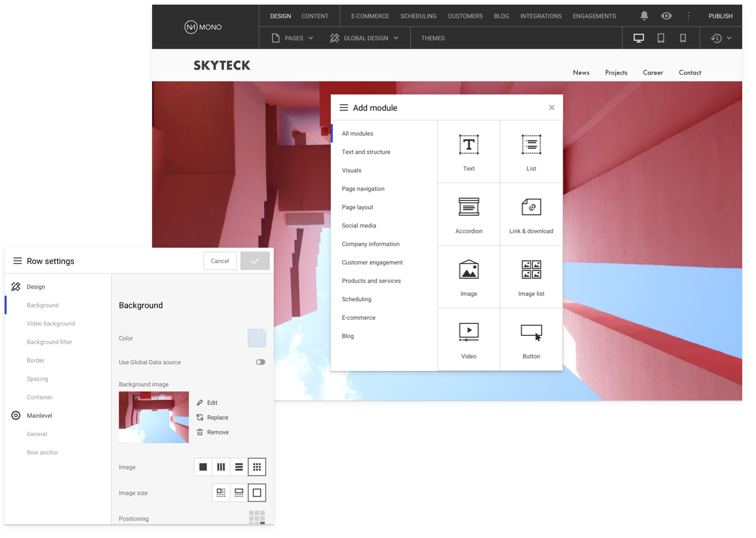
Task: Select the All modules category
Action: point(357,134)
